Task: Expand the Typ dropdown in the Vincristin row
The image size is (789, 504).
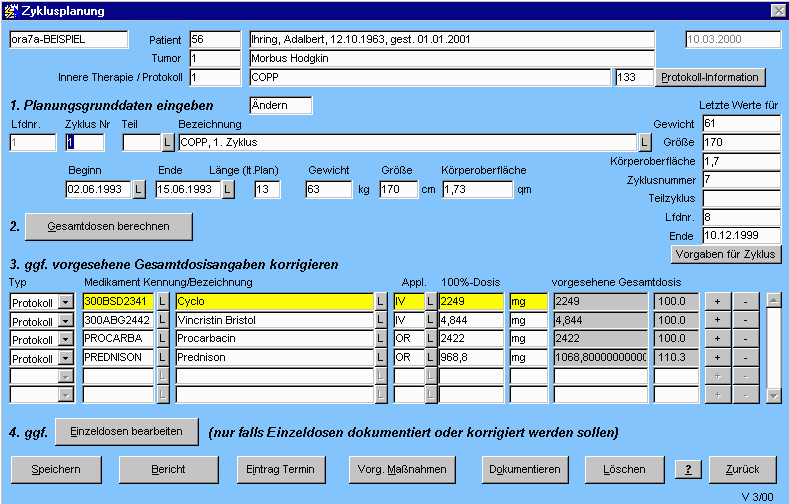Action: pyautogui.click(x=65, y=320)
